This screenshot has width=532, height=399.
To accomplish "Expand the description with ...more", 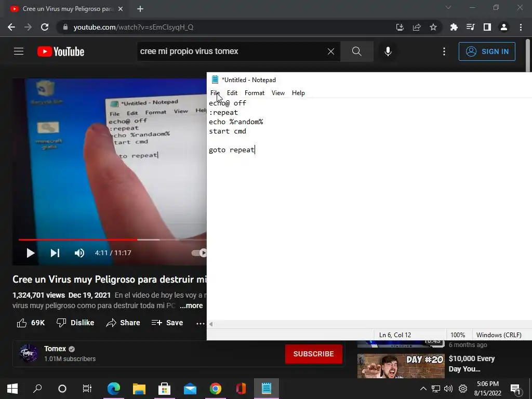I will click(191, 305).
